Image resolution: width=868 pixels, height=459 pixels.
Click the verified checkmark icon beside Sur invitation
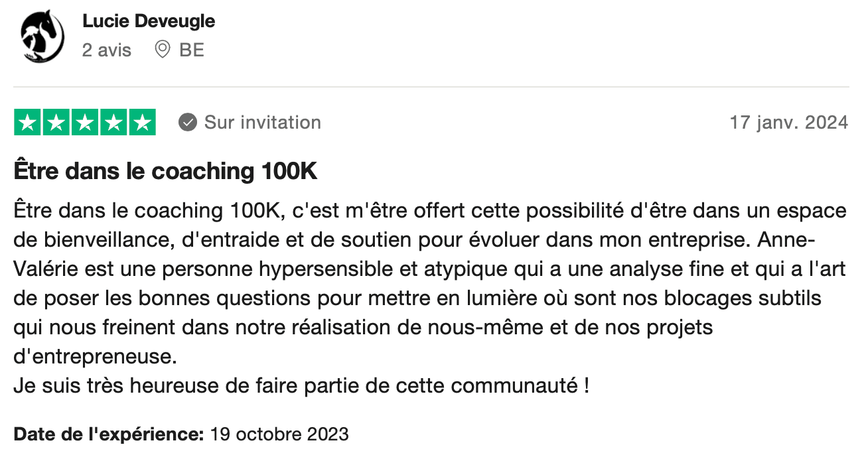click(x=188, y=123)
